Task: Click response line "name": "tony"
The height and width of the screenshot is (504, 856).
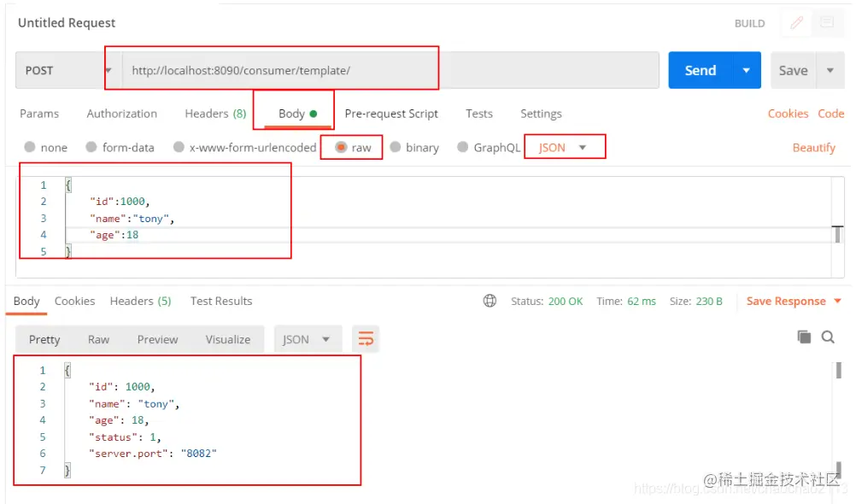Action: point(134,403)
